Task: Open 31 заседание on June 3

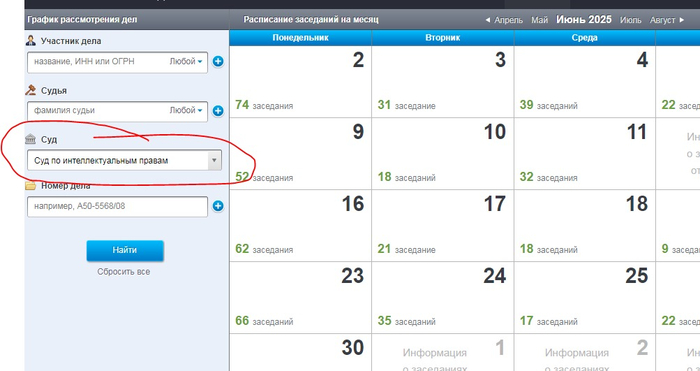Action: click(x=406, y=105)
